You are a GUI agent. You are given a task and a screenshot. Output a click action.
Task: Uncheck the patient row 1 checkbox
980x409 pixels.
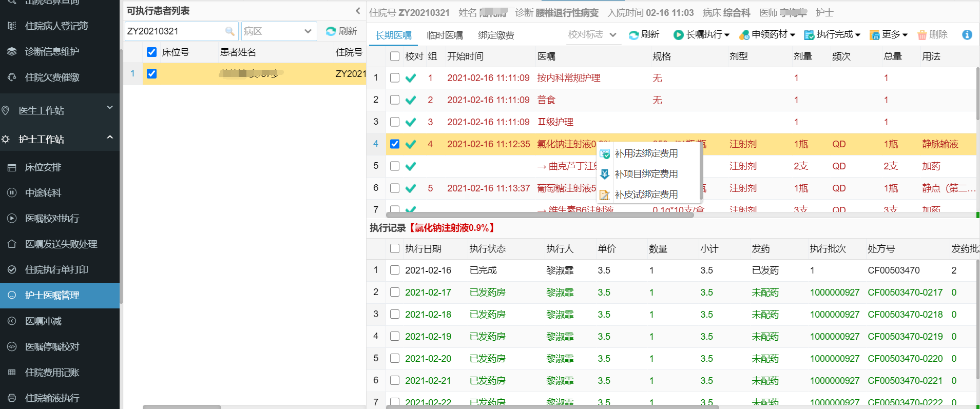151,74
